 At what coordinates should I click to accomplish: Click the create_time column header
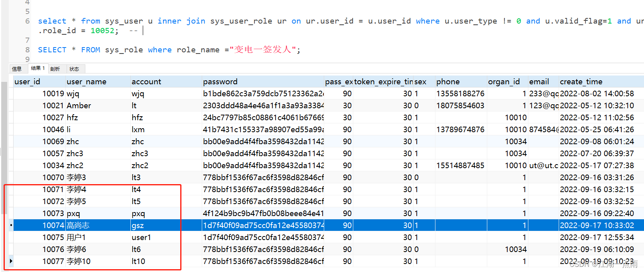pos(601,81)
